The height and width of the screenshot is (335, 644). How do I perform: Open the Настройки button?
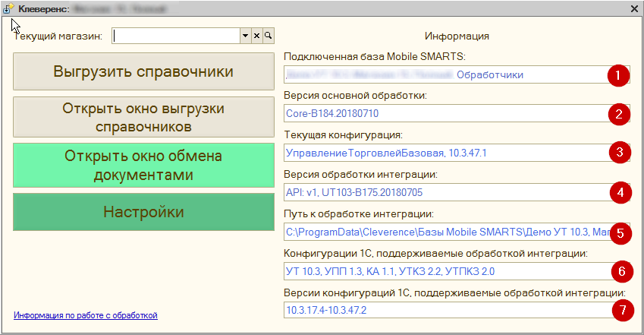coord(143,212)
